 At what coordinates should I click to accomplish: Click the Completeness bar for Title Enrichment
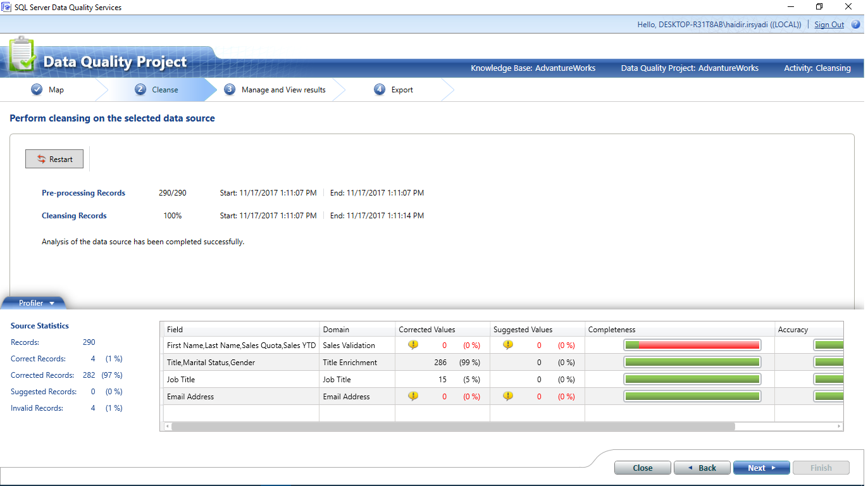click(x=692, y=361)
